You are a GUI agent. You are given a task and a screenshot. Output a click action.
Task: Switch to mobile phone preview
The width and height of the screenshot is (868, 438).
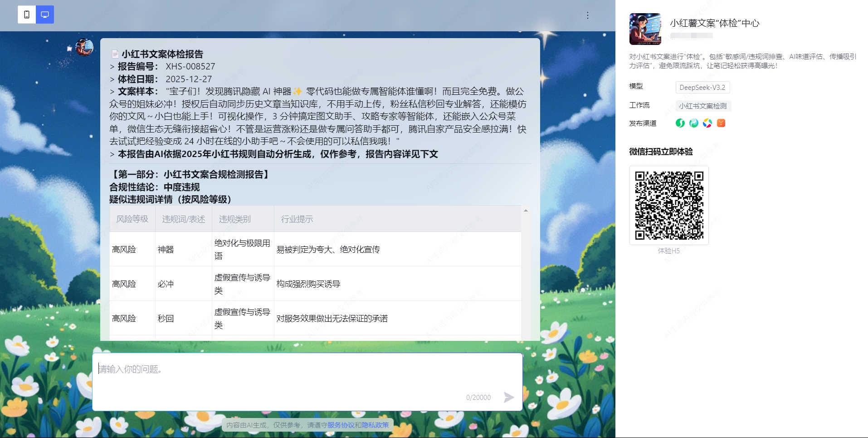pyautogui.click(x=27, y=15)
